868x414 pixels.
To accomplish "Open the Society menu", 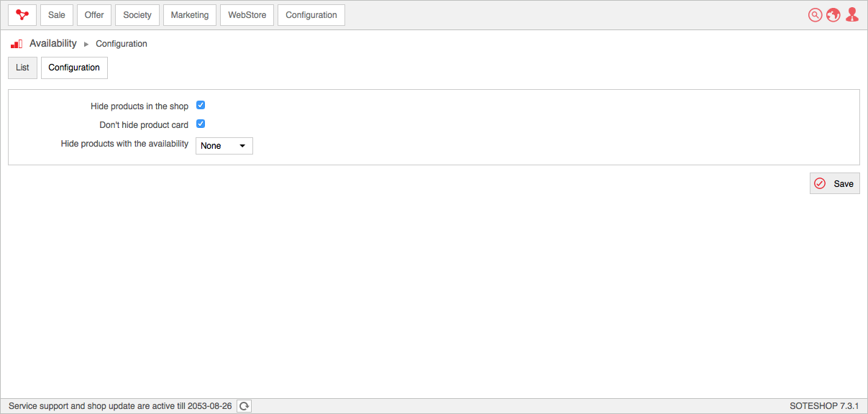I will click(x=137, y=15).
